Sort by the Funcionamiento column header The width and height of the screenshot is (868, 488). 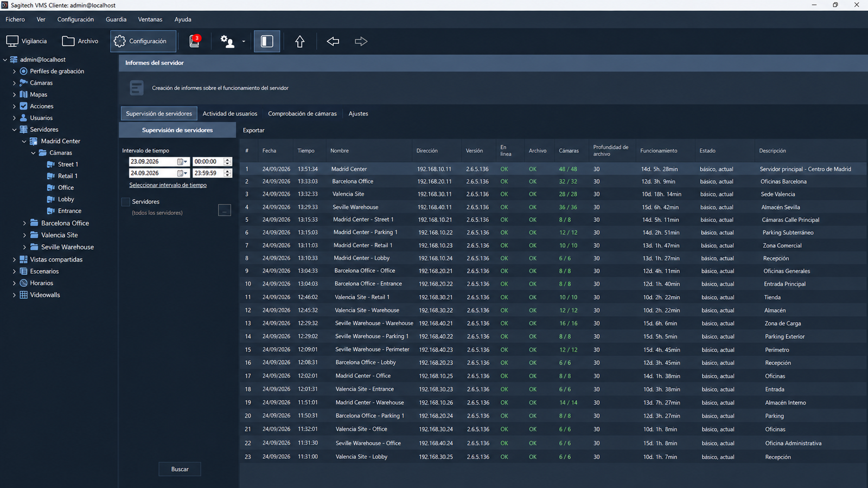(659, 151)
